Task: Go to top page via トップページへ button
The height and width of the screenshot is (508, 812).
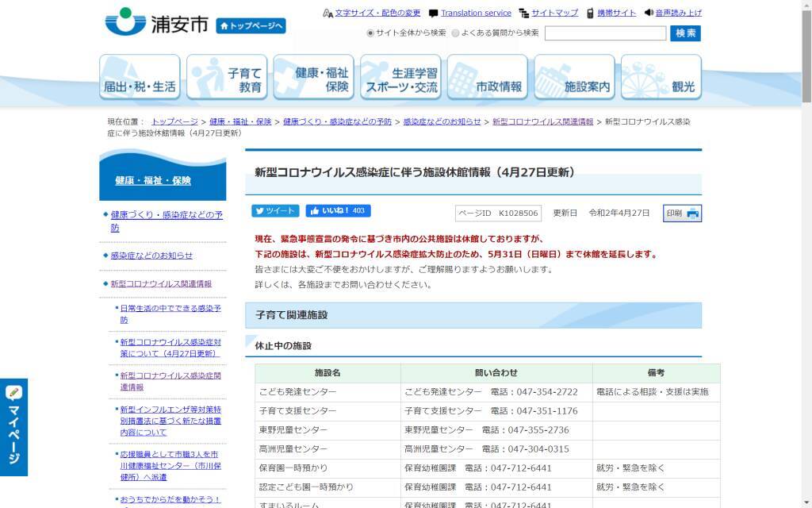Action: (251, 25)
